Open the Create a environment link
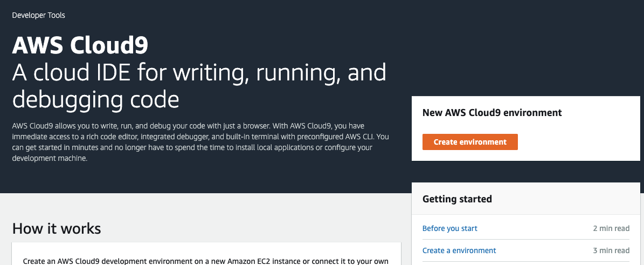Viewport: 644px width, 265px height. point(459,250)
